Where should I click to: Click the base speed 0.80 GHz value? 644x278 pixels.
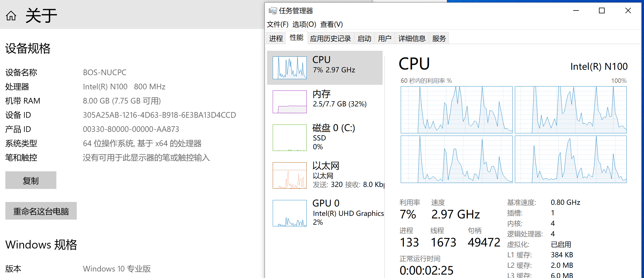coord(566,202)
